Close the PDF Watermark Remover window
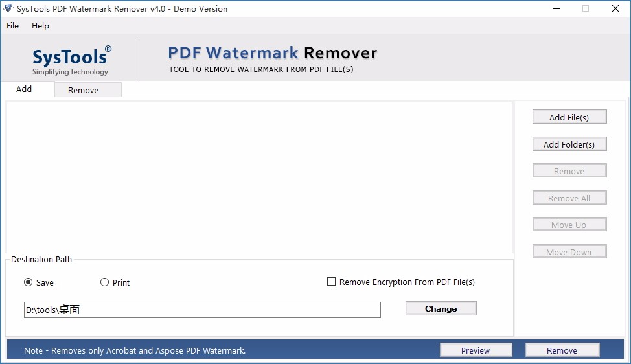 615,8
